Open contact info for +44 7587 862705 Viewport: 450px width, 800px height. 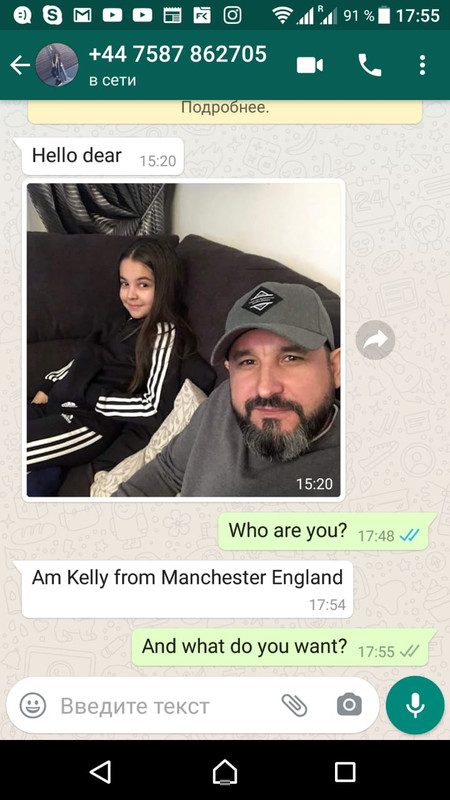(178, 65)
